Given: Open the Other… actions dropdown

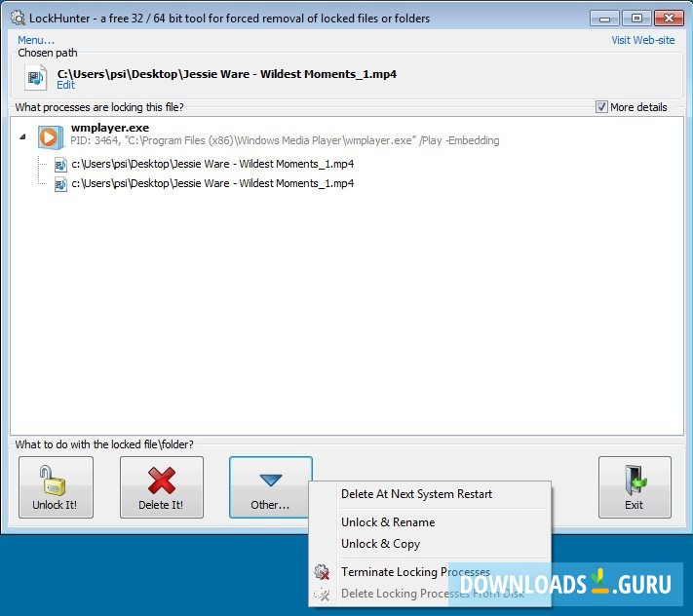Looking at the screenshot, I should [x=271, y=487].
